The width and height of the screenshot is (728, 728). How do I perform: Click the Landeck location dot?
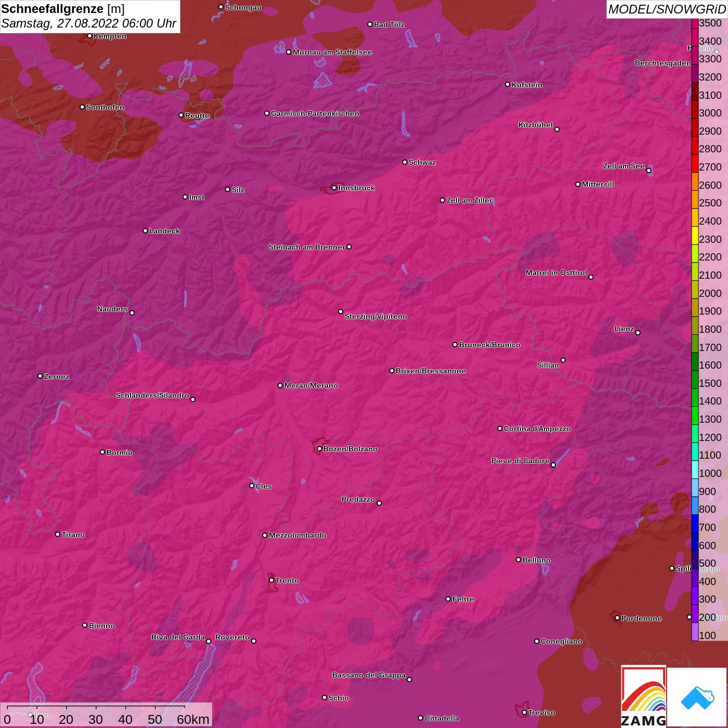coord(145,230)
